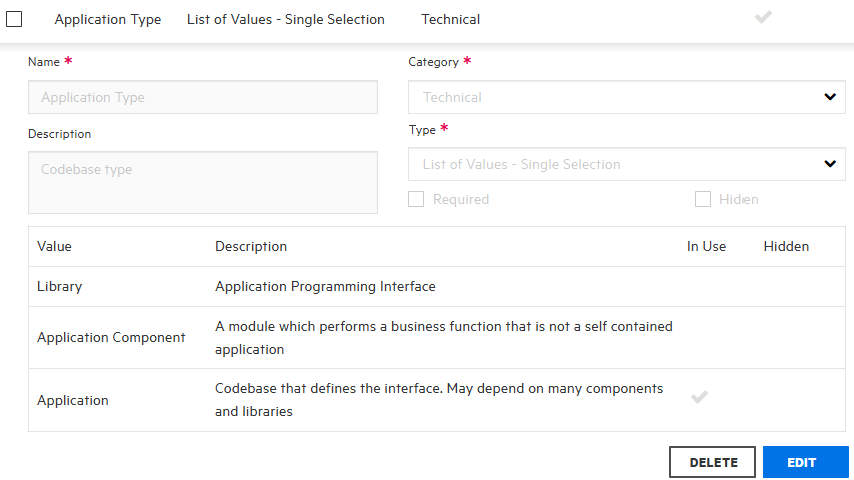
Task: Expand the Type dropdown
Action: pos(627,164)
